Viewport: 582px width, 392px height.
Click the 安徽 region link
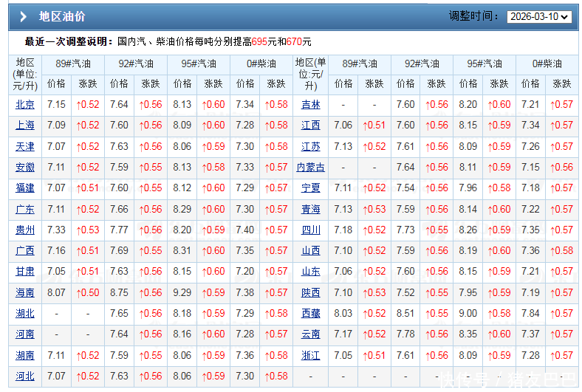point(25,168)
